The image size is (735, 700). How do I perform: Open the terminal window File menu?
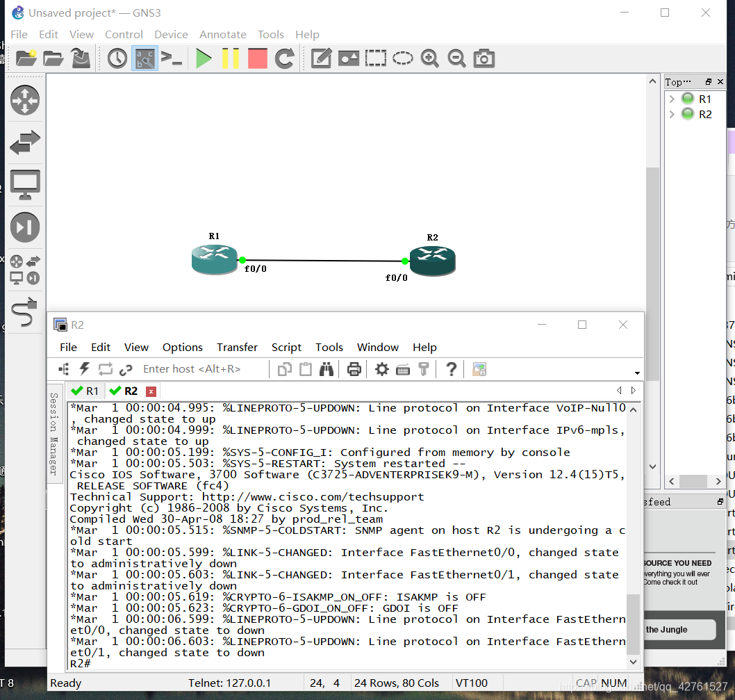tap(69, 347)
